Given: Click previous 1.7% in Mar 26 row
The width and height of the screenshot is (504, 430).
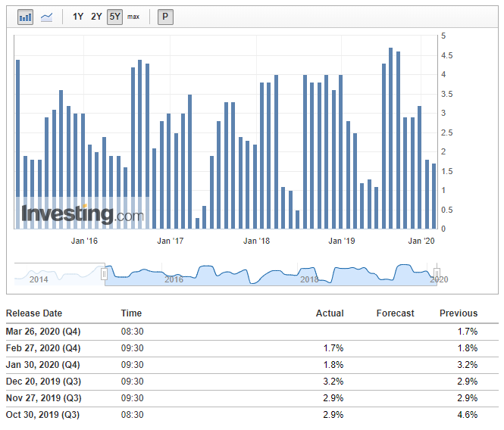Looking at the screenshot, I should [468, 332].
